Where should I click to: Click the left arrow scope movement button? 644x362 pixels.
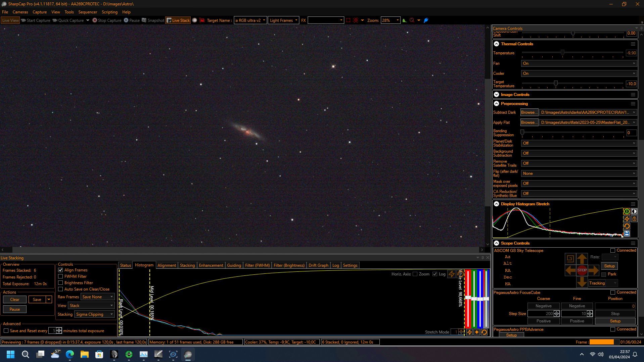570,270
